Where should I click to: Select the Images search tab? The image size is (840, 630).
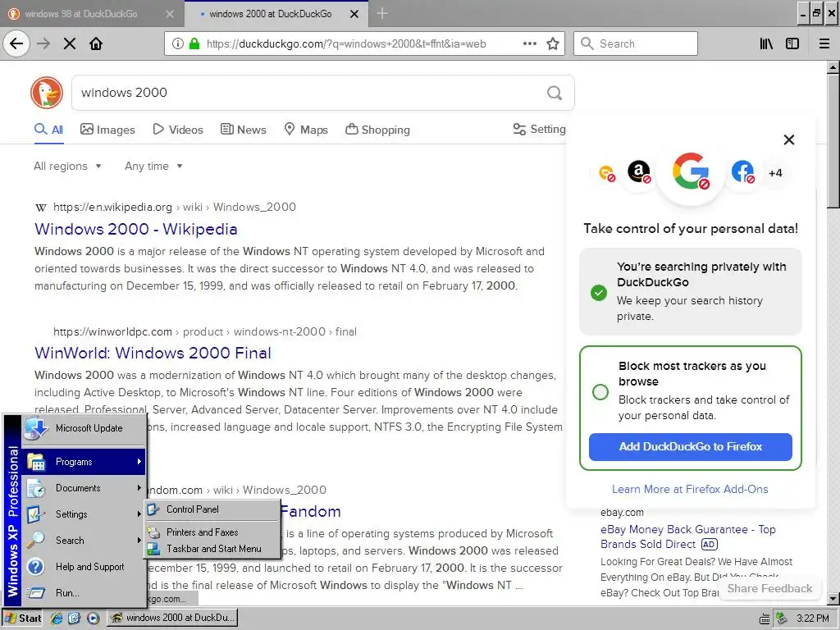pyautogui.click(x=107, y=130)
